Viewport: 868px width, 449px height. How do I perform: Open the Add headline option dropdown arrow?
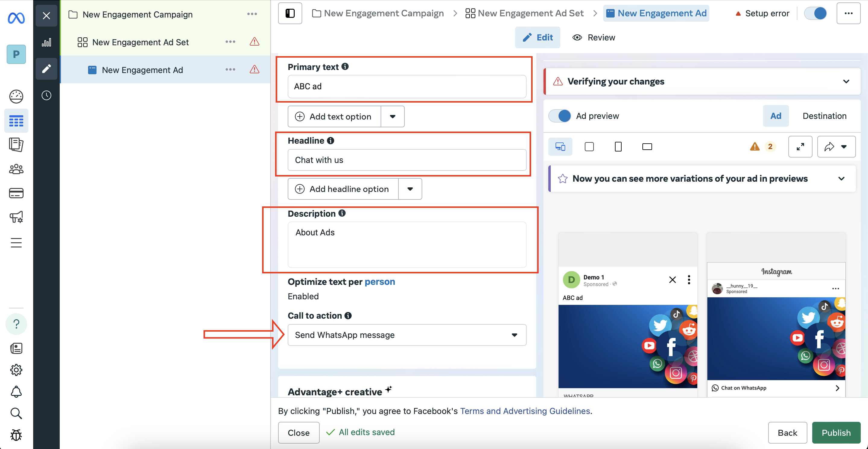click(410, 189)
